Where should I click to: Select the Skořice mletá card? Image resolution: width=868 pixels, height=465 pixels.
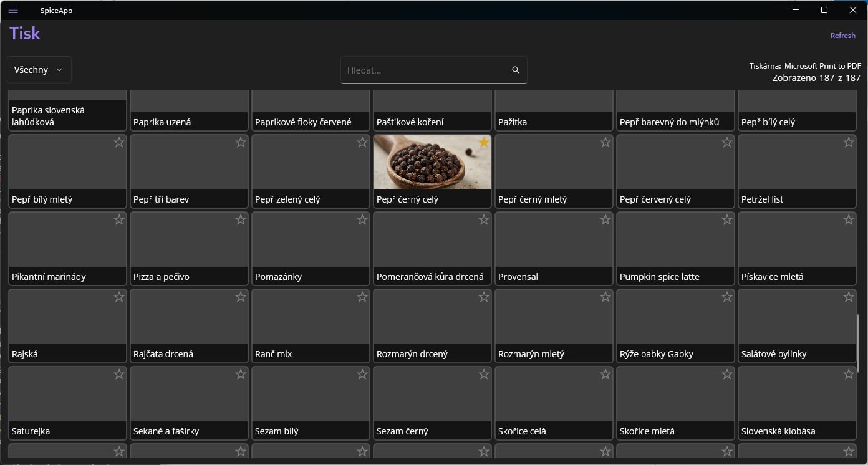point(675,403)
